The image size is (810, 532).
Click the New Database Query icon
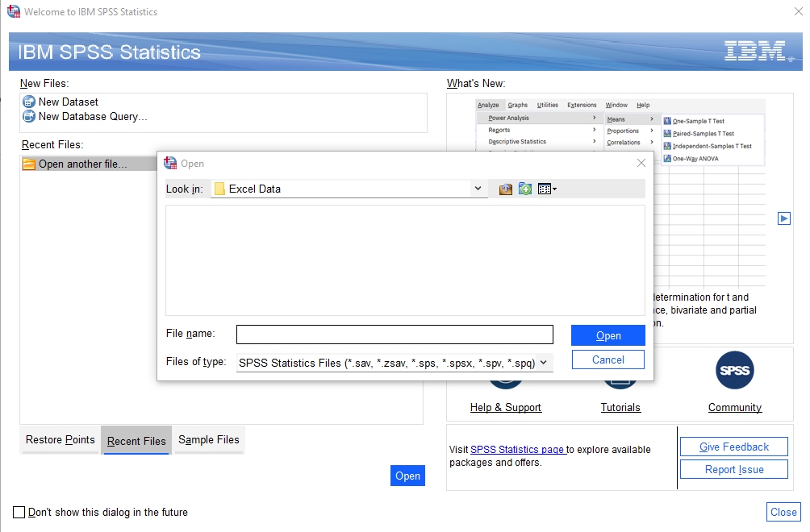tap(29, 117)
